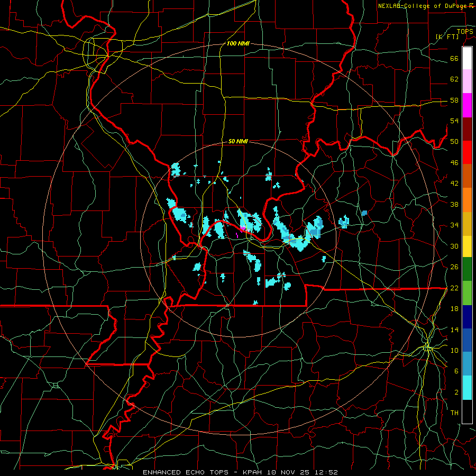The height and width of the screenshot is (476, 476).
Task: Click the legend value 66
Action: point(454,58)
